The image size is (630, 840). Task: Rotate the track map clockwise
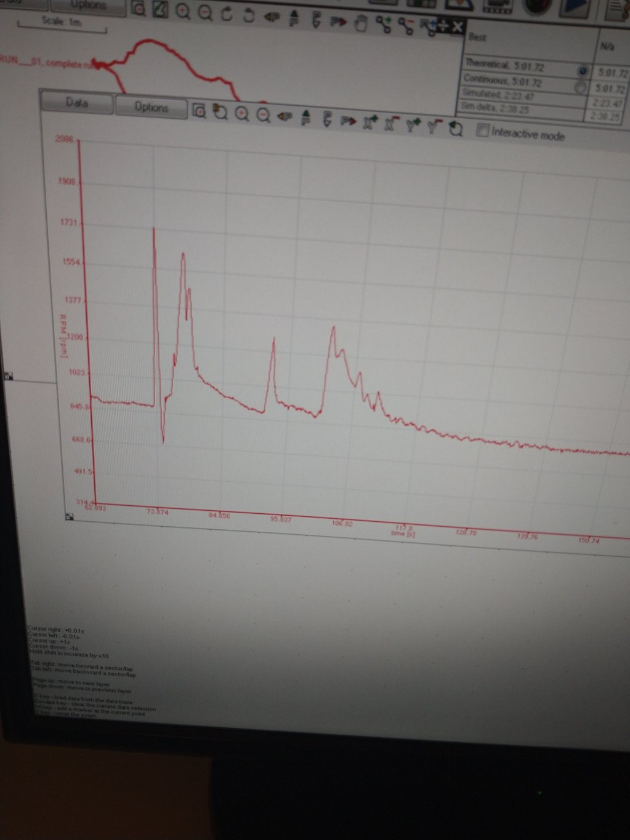(227, 14)
